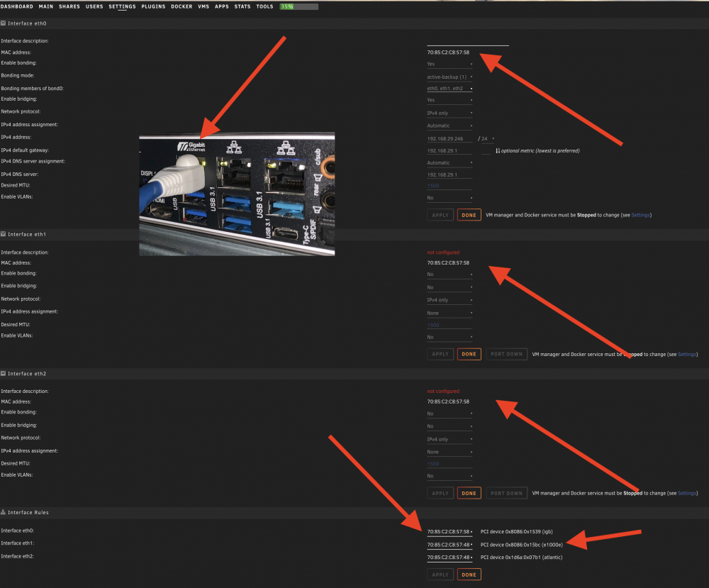The height and width of the screenshot is (588, 709).
Task: Open eth0 Enable bridging dropdown
Action: point(450,101)
